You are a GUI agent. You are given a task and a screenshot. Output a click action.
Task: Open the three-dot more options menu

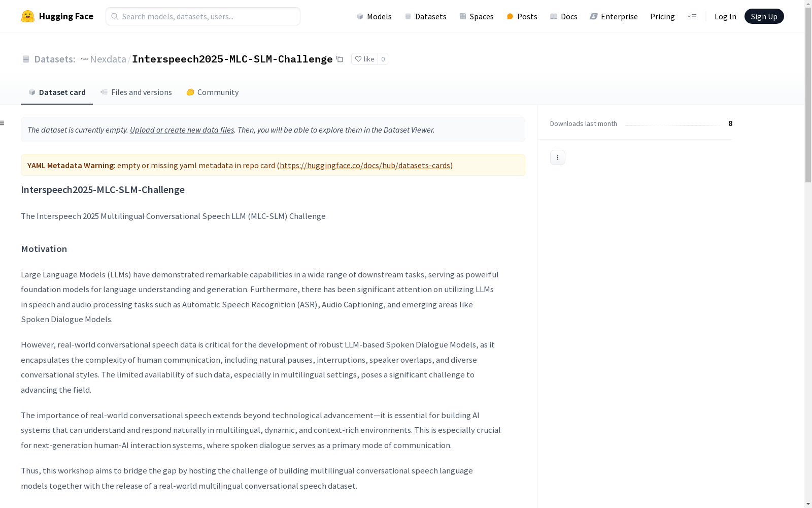coord(558,157)
